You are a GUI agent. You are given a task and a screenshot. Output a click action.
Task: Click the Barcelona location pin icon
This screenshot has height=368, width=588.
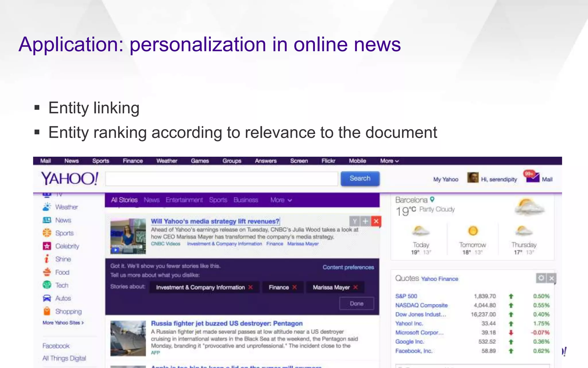pyautogui.click(x=432, y=199)
